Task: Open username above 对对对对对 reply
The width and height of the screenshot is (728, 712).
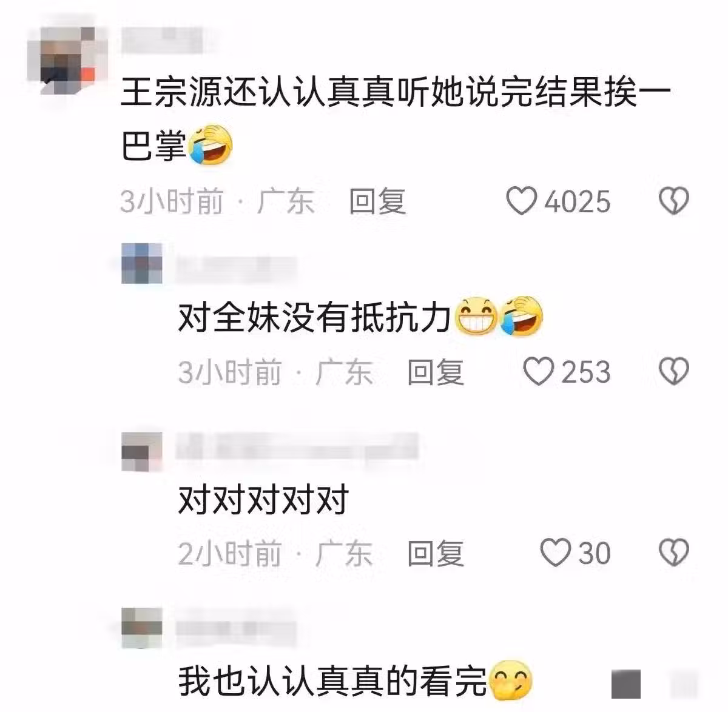Action: pyautogui.click(x=297, y=446)
